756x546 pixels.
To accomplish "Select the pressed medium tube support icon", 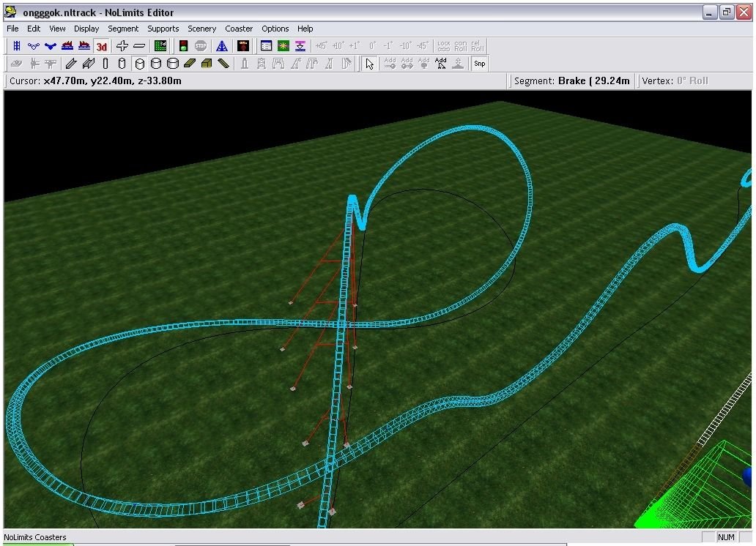I will click(x=139, y=64).
